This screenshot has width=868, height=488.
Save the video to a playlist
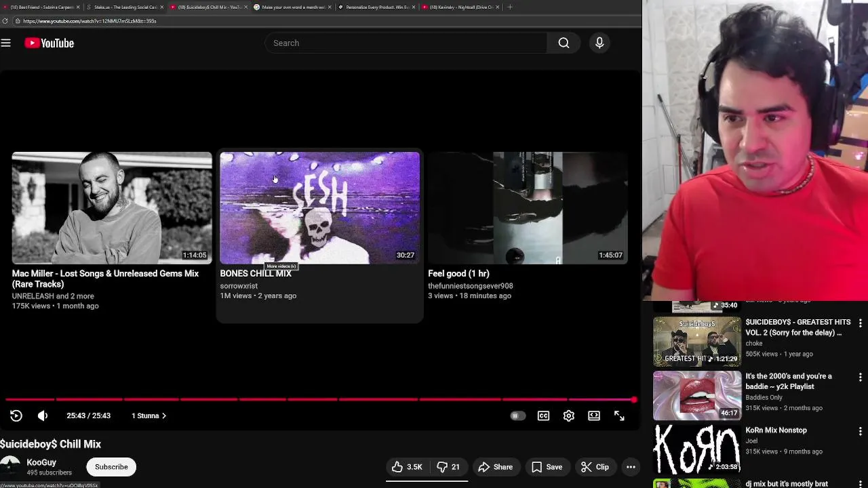(x=547, y=467)
